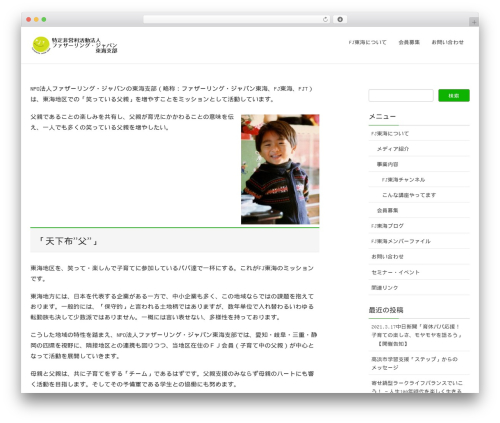The image size is (500, 423).
Task: Click the メニュー sidebar heading
Action: click(382, 116)
